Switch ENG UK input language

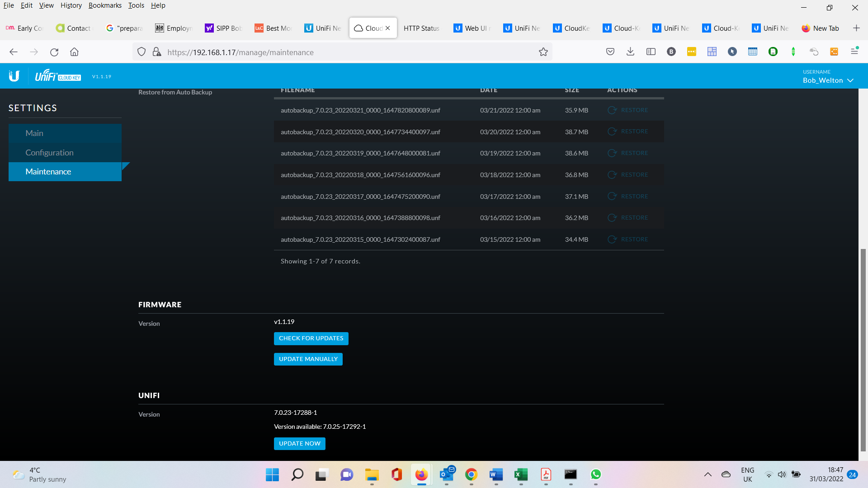(748, 474)
